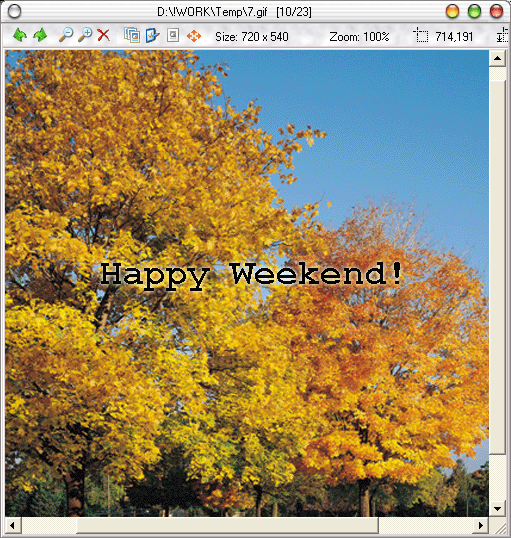Click the vertical scrollbar up arrow
Viewport: 511px width, 538px height.
497,58
